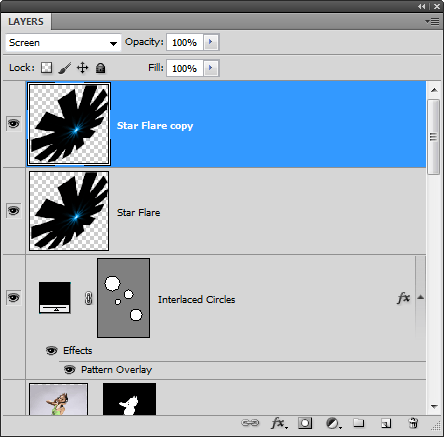Click the Lock all padlock icon
This screenshot has height=437, width=444.
coord(100,68)
